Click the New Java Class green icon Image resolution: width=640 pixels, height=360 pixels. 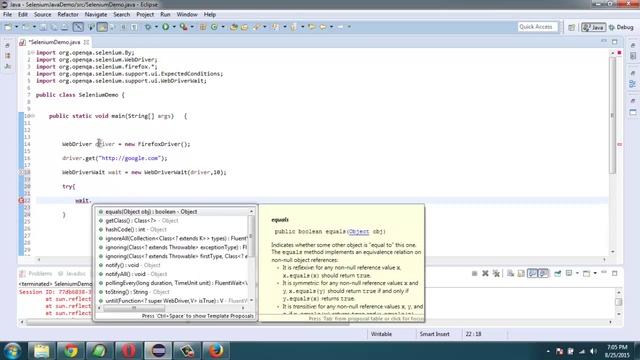pos(214,27)
